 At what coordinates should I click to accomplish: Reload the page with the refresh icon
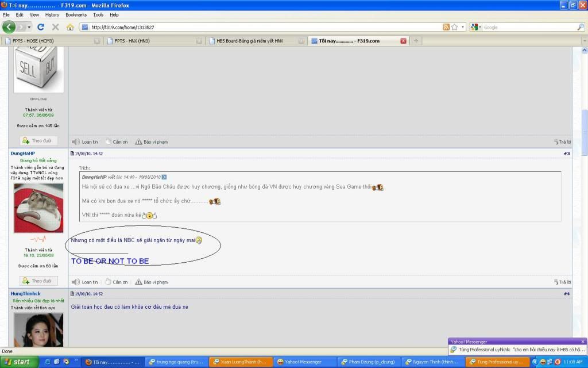coord(41,27)
